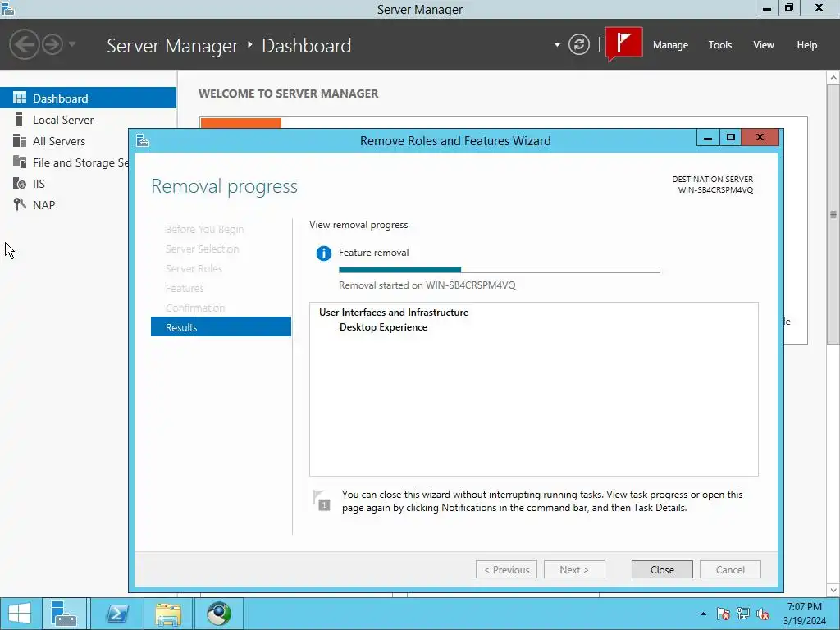Click the Dashboard grid icon

click(20, 98)
